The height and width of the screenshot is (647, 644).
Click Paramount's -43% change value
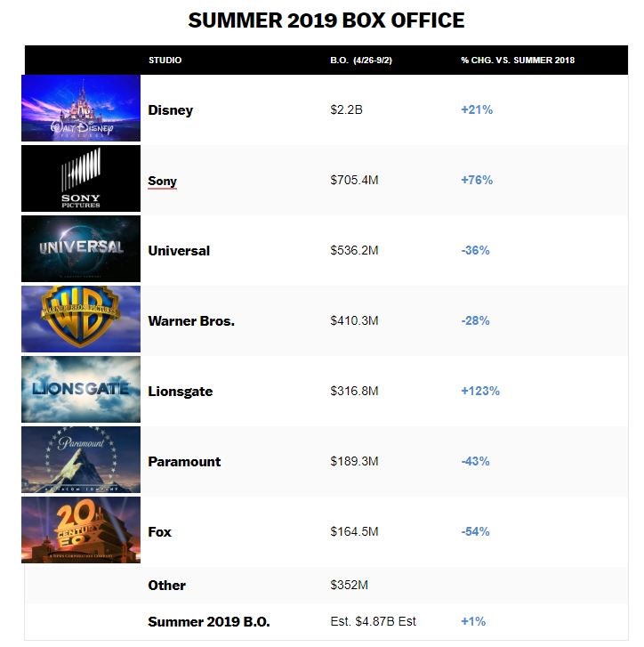pyautogui.click(x=476, y=462)
